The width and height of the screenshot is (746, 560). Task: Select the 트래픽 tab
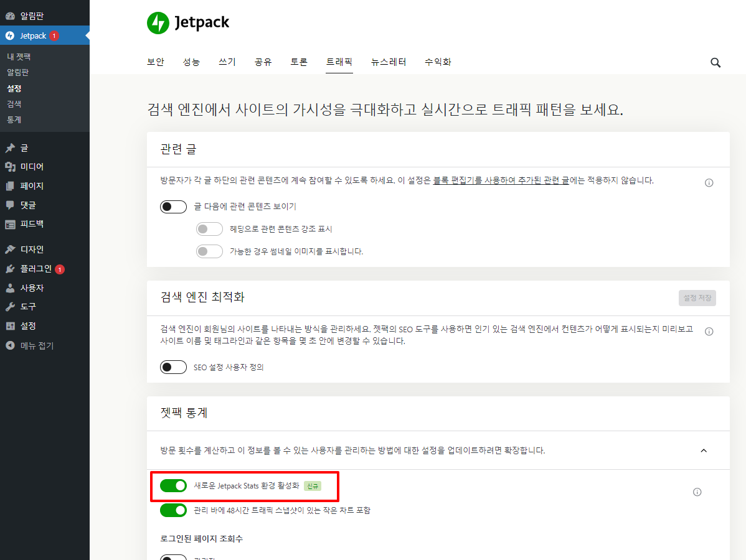click(339, 62)
